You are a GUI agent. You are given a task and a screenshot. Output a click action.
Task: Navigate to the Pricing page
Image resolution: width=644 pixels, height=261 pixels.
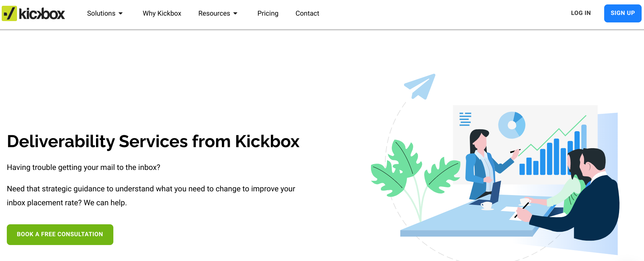(x=268, y=14)
